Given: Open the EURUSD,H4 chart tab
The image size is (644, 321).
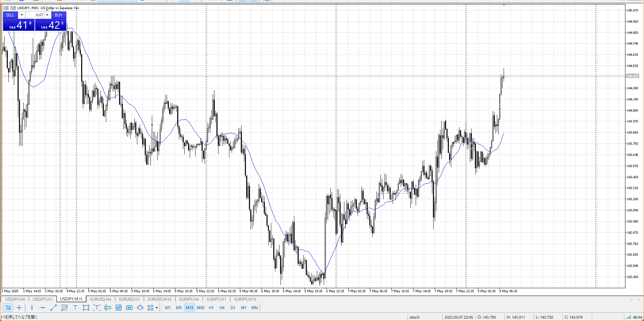Looking at the screenshot, I should (100, 299).
